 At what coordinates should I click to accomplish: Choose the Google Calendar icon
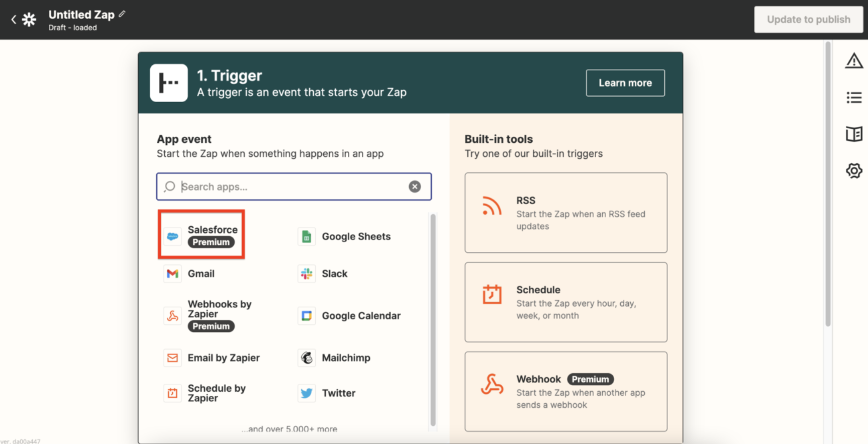point(307,316)
